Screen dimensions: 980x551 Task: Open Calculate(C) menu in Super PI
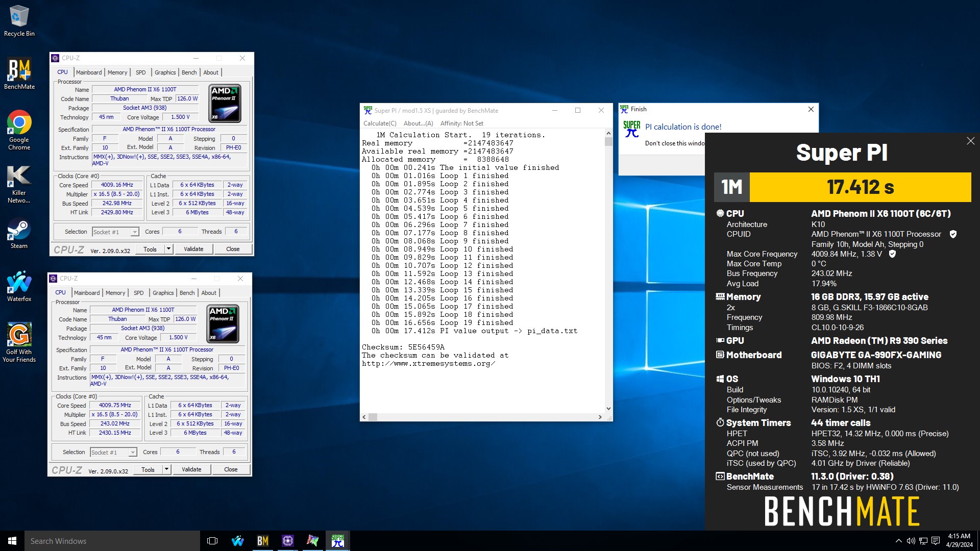pos(380,123)
